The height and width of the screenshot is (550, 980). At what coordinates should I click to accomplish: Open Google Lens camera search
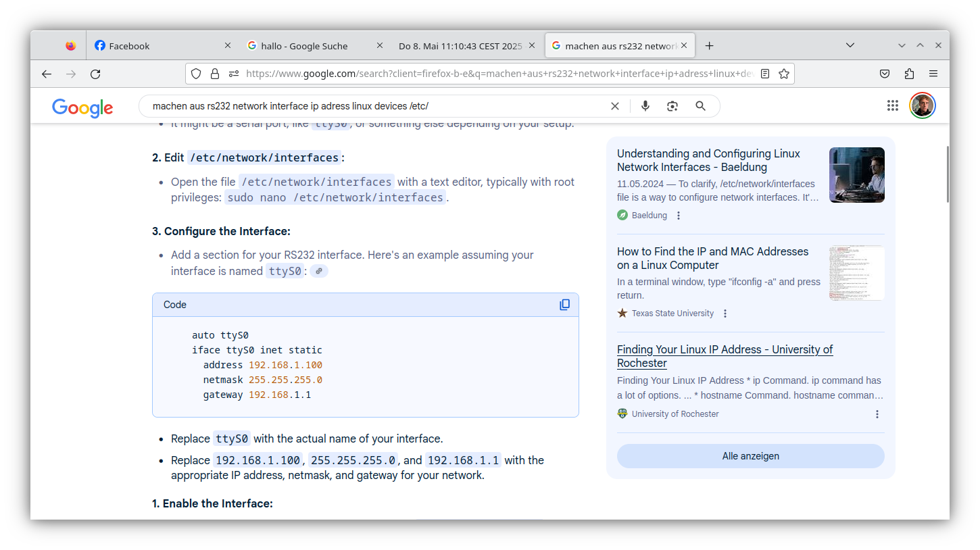pos(672,105)
